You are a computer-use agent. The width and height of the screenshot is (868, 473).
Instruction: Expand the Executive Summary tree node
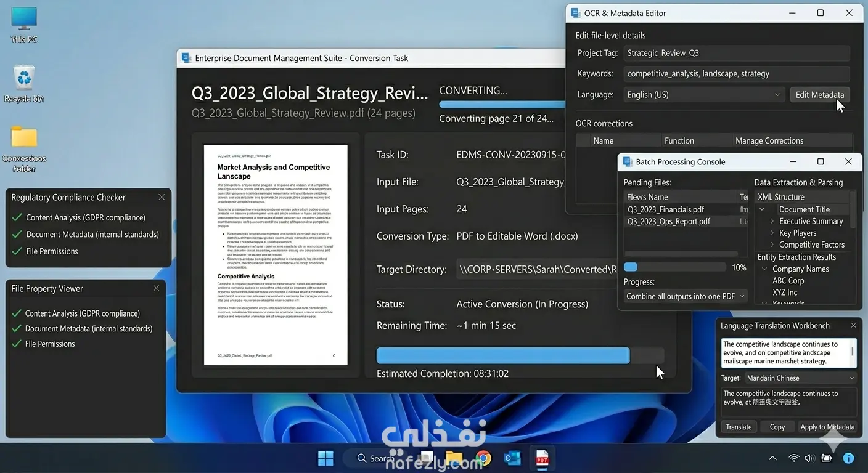[x=772, y=221]
